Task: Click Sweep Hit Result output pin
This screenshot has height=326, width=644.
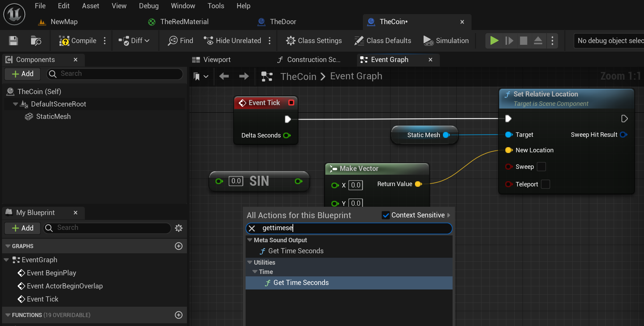Action: (x=624, y=135)
